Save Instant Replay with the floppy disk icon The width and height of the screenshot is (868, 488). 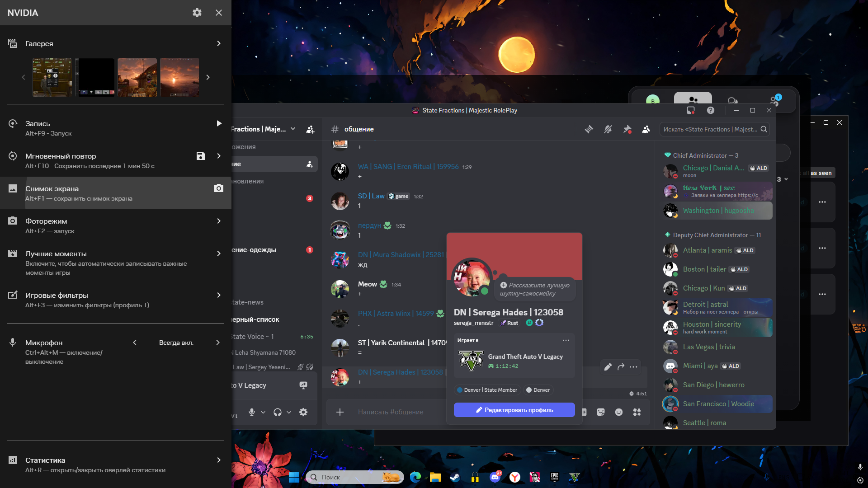pos(201,156)
